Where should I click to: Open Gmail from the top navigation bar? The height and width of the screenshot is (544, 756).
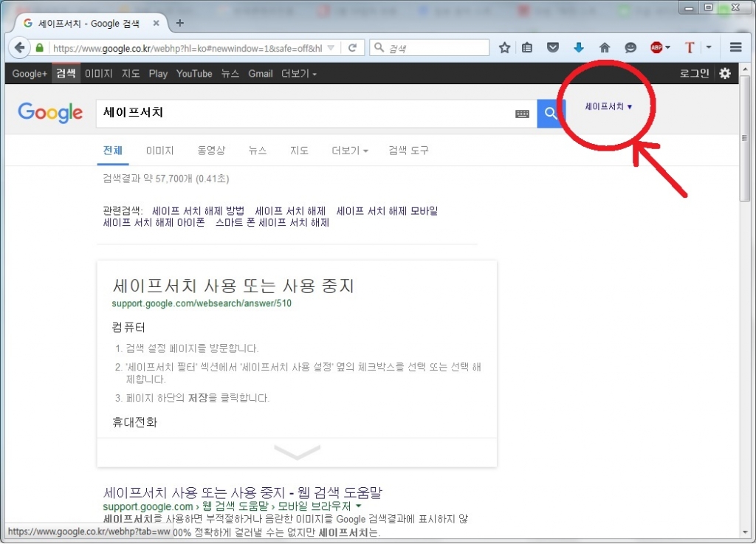[260, 73]
